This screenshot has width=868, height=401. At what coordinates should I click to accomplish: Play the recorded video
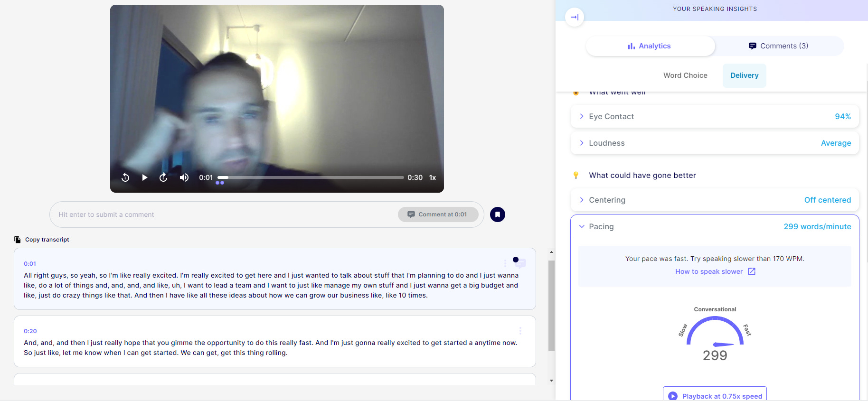(145, 177)
